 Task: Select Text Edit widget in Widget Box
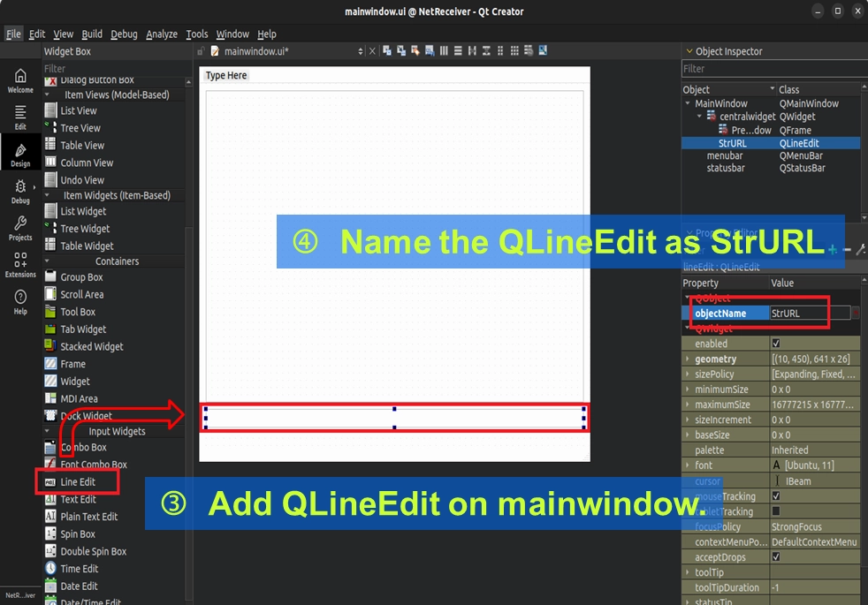click(x=78, y=499)
